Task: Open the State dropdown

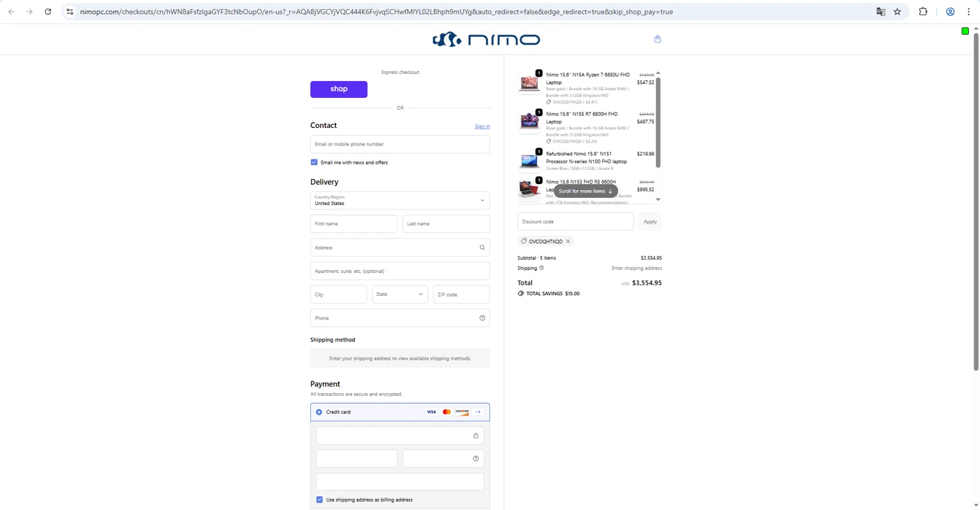Action: point(400,295)
